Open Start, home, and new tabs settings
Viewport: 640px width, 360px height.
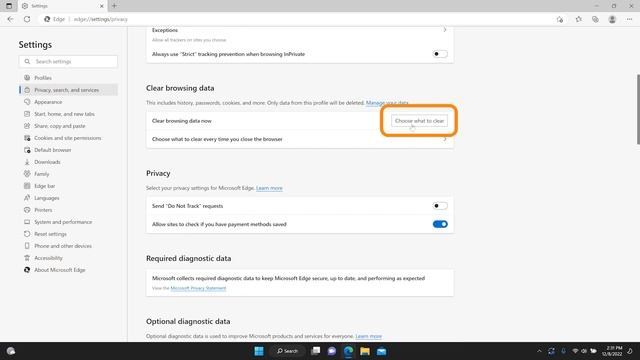point(68,114)
